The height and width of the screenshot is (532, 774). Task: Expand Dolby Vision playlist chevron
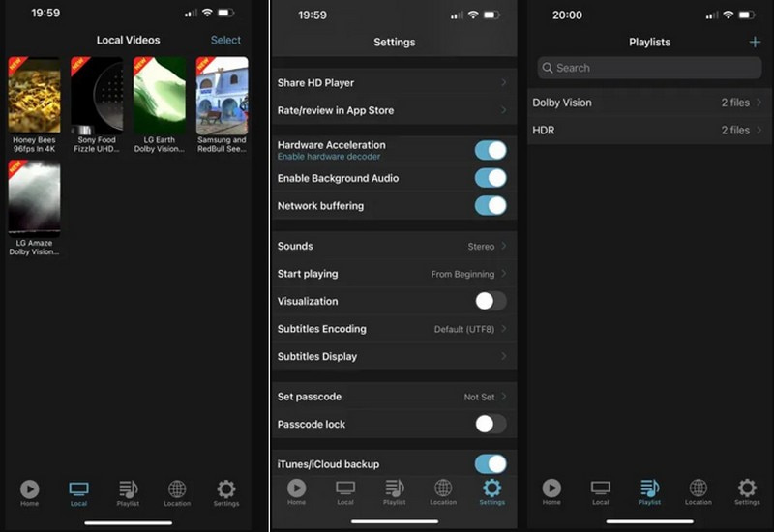pos(759,103)
